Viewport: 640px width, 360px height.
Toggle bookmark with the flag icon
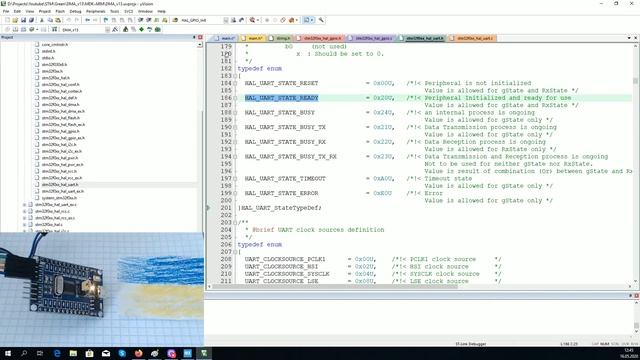click(x=106, y=20)
